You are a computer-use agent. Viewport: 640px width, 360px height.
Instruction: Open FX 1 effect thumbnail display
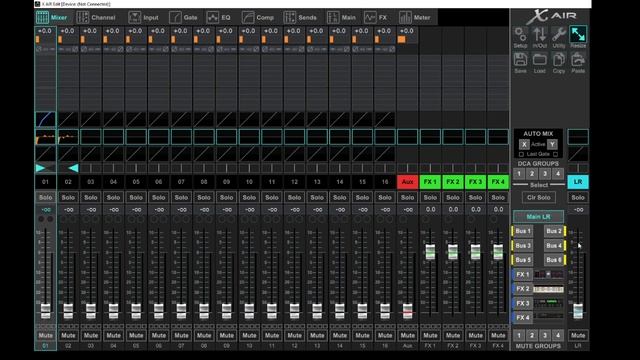pyautogui.click(x=548, y=274)
